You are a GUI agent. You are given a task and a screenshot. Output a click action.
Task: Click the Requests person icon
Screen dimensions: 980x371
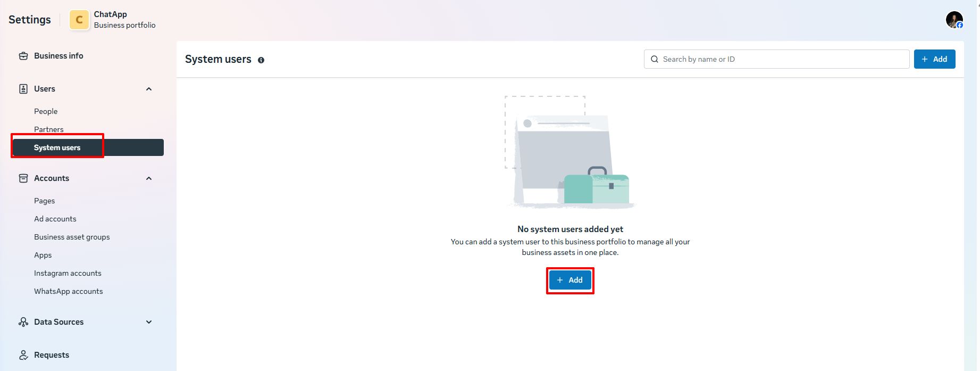(23, 355)
